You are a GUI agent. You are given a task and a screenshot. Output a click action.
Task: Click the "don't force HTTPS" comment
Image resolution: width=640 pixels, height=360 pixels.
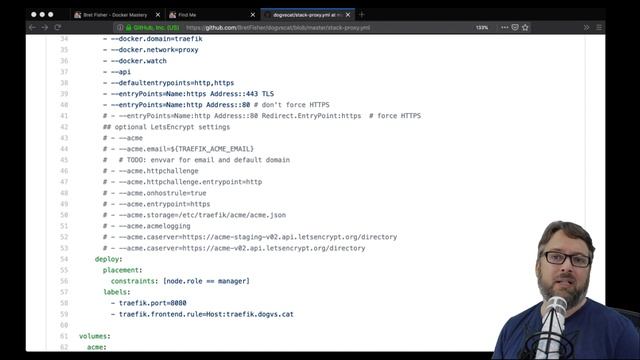tap(291, 105)
